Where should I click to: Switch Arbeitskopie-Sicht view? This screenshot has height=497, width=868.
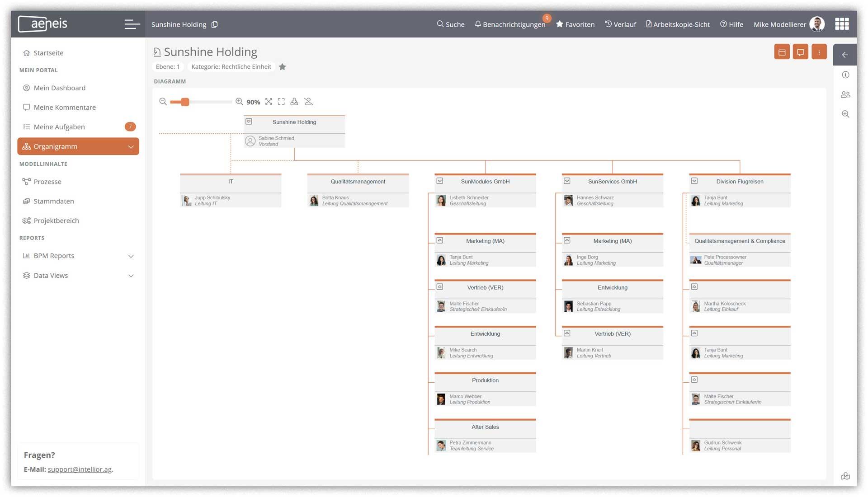pos(678,24)
